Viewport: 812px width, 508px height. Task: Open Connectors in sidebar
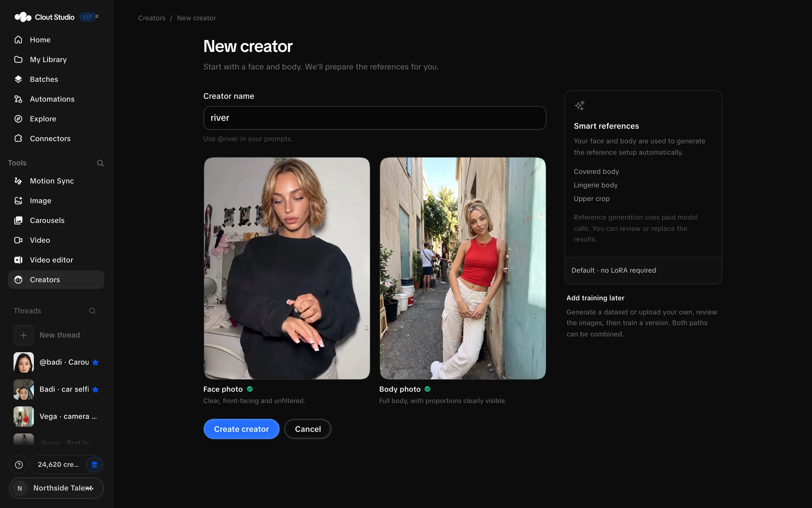click(56, 139)
